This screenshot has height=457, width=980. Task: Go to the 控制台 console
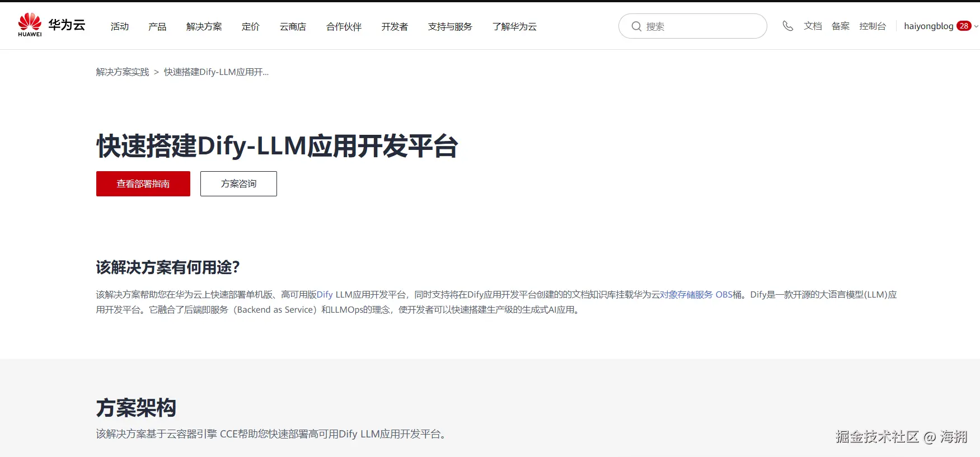point(873,26)
